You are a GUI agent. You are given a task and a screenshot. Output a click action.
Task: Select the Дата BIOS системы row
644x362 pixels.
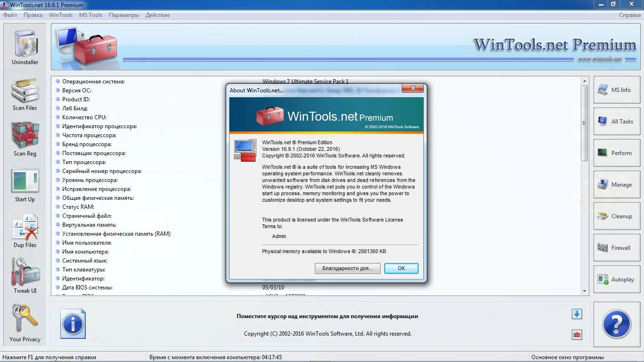click(317, 288)
